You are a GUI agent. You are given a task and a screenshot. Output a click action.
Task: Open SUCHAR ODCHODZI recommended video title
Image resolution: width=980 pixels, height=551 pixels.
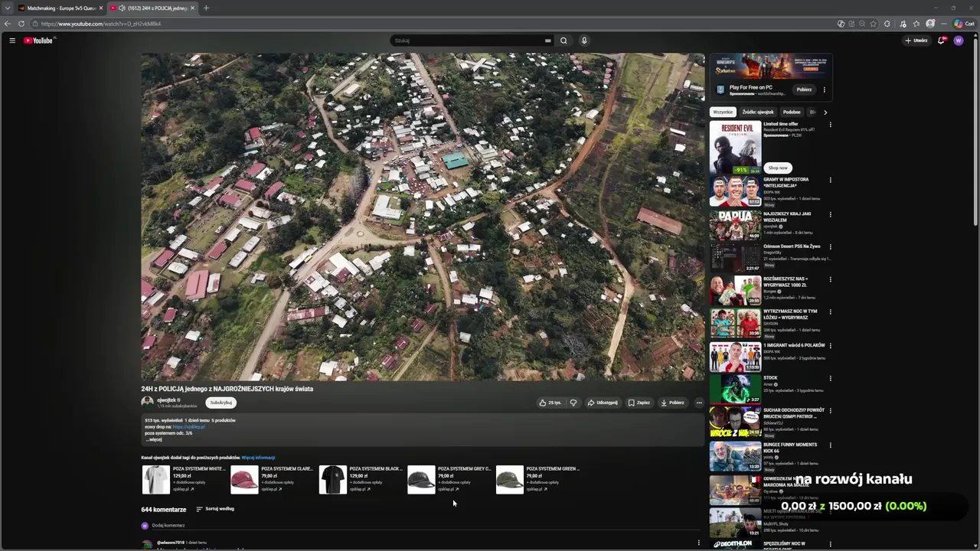(x=794, y=413)
